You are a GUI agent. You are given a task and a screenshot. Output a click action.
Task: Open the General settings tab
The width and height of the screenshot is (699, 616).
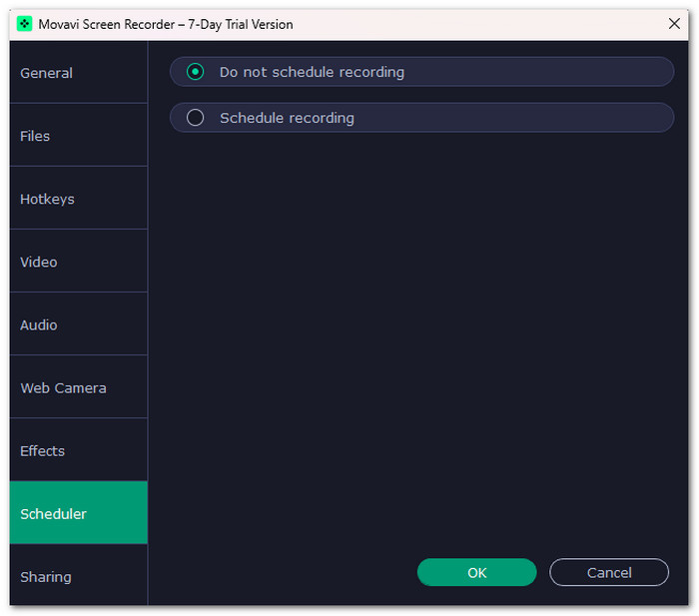[79, 72]
